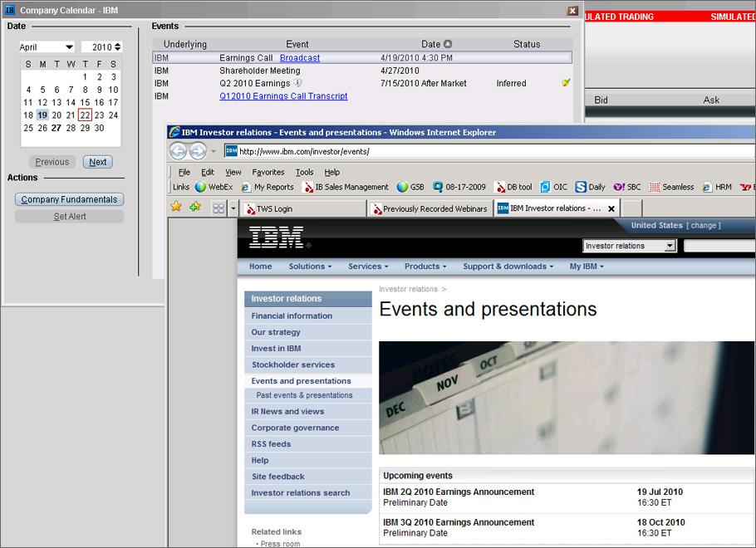
Task: Select the Shareholder Meeting event row
Action: click(362, 71)
